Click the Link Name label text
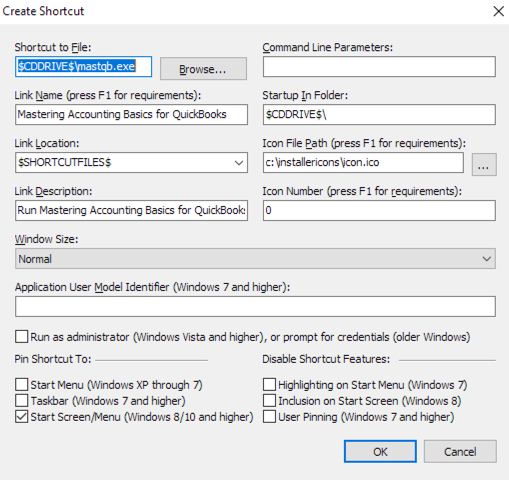This screenshot has width=509, height=480. [108, 95]
